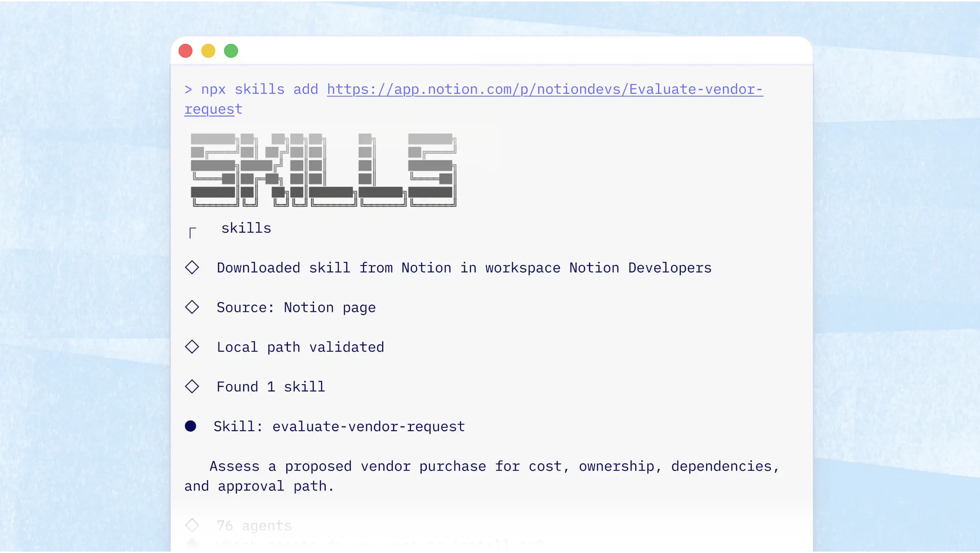
Task: Click the SKILLS ASCII art banner
Action: click(323, 170)
